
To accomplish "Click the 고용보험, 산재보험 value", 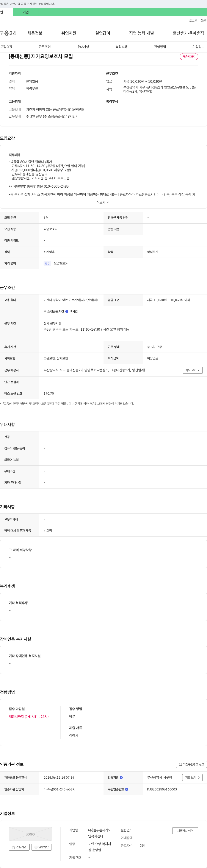I will tap(56, 358).
